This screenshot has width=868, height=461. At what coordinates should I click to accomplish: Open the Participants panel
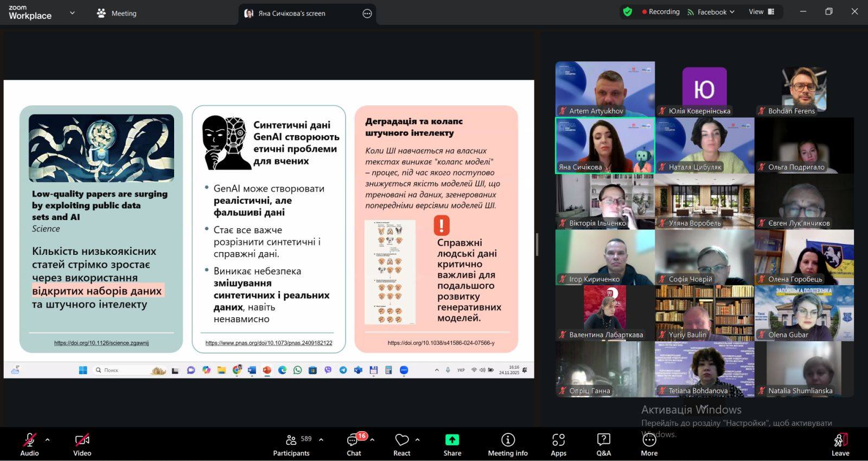291,444
